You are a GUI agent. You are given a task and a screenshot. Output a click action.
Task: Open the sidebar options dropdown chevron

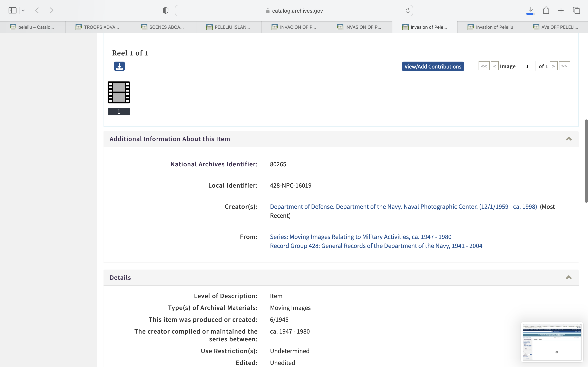(x=23, y=10)
